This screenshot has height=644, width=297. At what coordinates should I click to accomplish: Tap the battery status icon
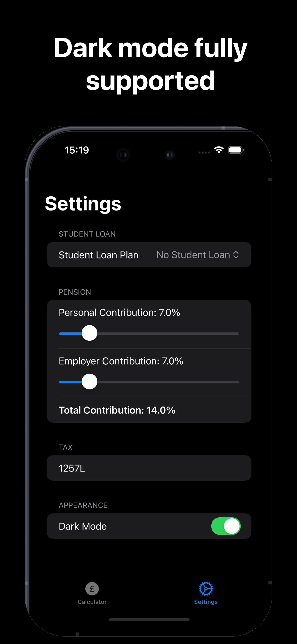[x=236, y=150]
